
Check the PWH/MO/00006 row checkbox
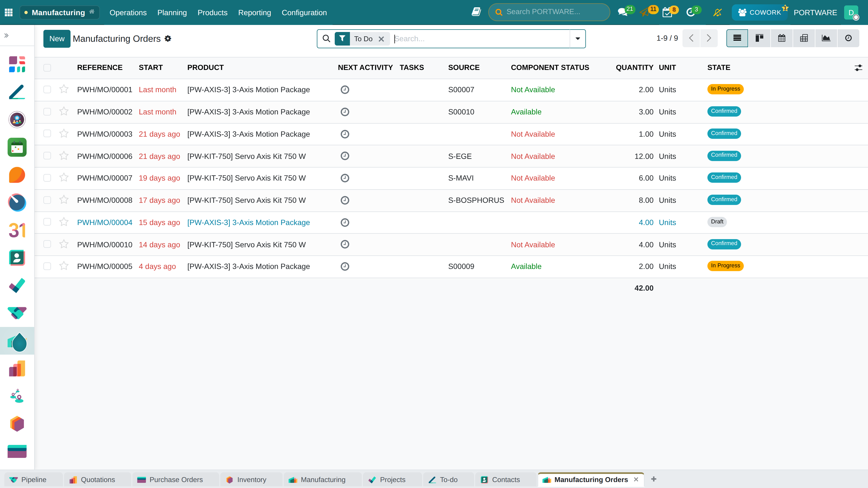[47, 156]
